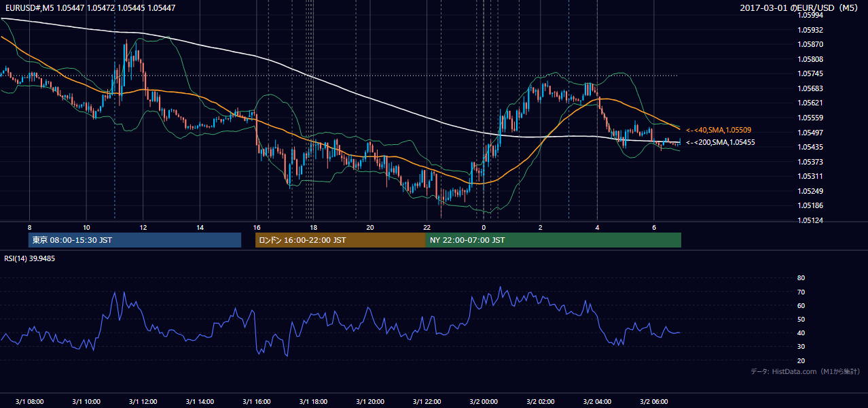
Task: Click the 40 SMA 1.05509 label
Action: click(719, 130)
